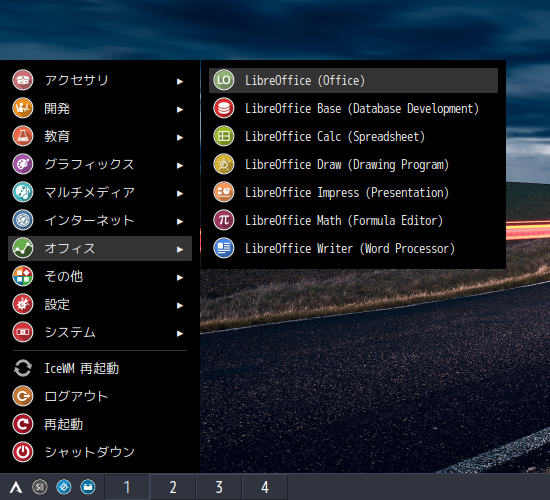Click the LibreOffice Base database icon
Image resolution: width=550 pixels, height=500 pixels.
[x=224, y=108]
